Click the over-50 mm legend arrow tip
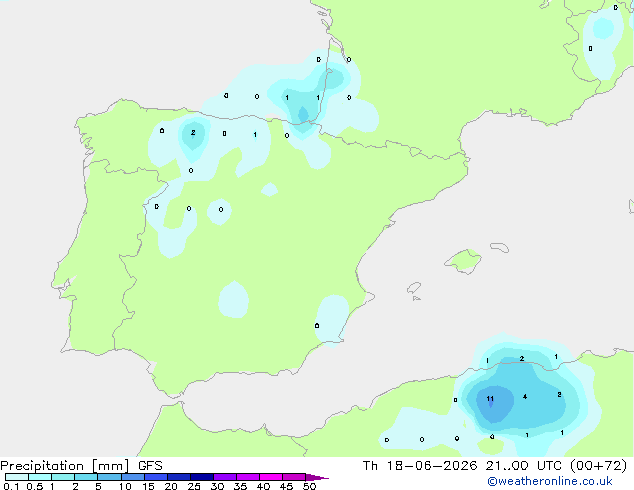 pos(317,477)
